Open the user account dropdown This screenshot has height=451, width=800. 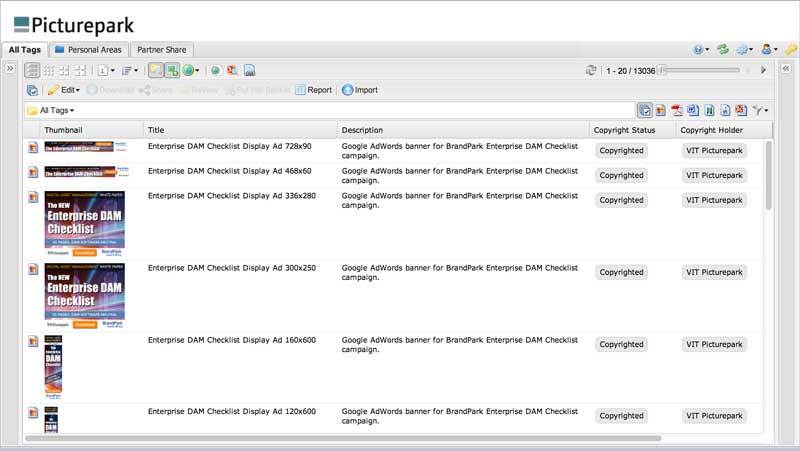769,49
